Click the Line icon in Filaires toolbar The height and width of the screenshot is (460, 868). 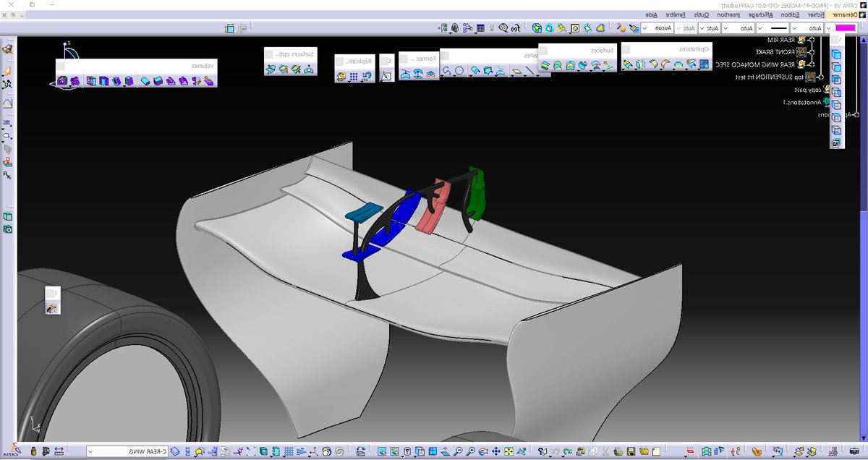[x=530, y=70]
